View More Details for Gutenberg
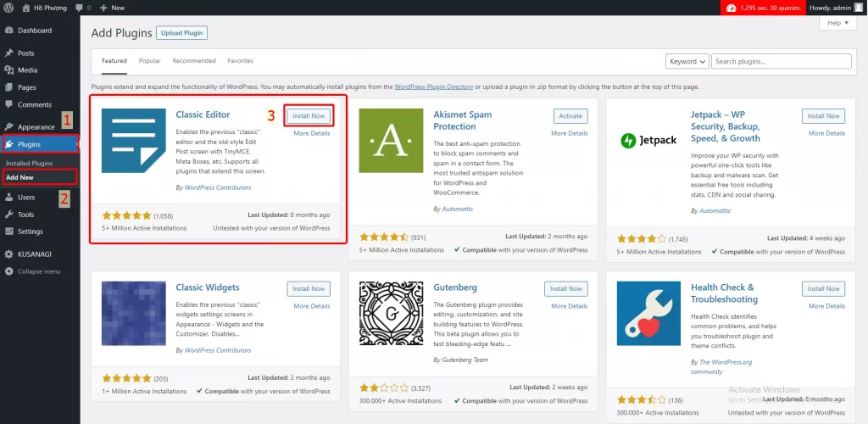Image resolution: width=868 pixels, height=424 pixels. 569,306
